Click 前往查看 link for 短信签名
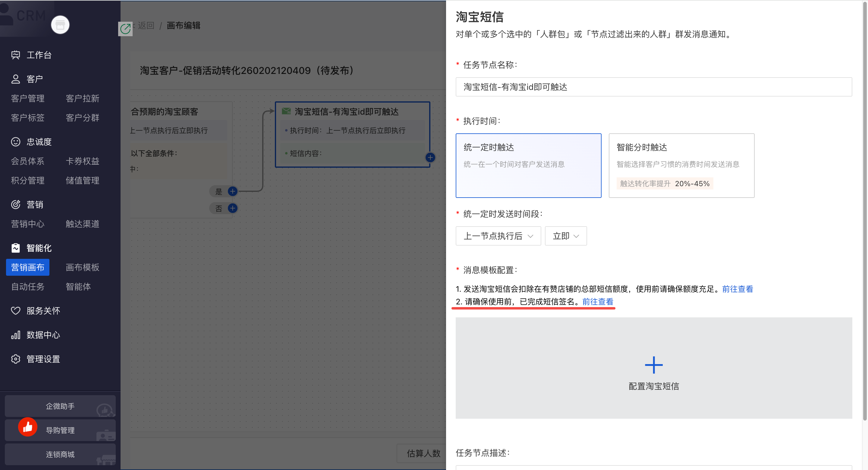The height and width of the screenshot is (470, 868). tap(597, 302)
